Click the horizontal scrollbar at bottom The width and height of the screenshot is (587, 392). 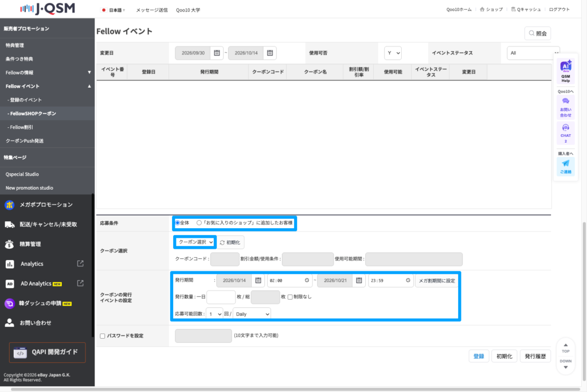click(296, 389)
